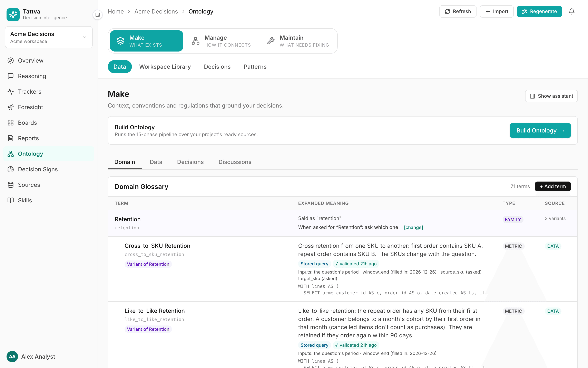Click the Decision Signs fingerprint icon
588x368 pixels.
10,169
